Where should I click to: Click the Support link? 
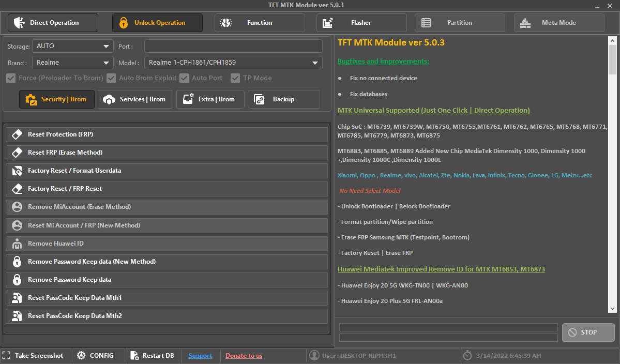(200, 356)
